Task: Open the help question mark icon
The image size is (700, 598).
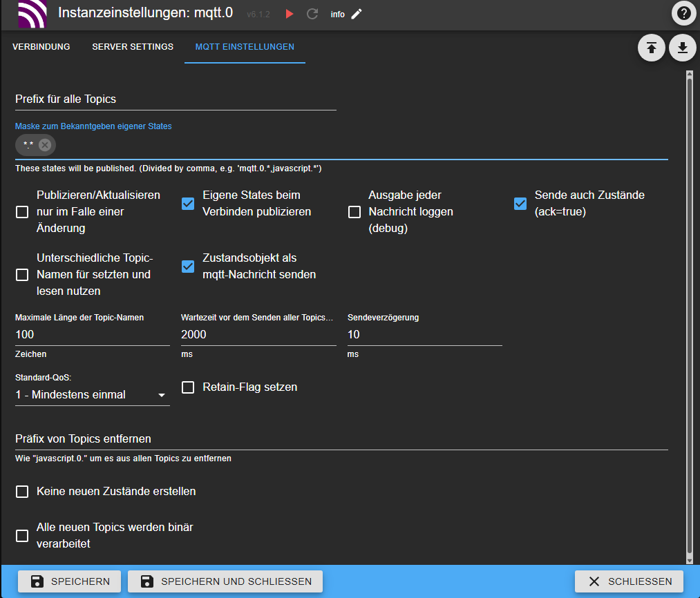Action: tap(683, 13)
